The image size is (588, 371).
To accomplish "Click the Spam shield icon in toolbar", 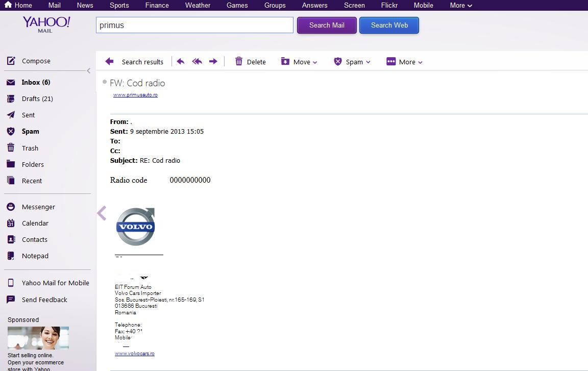I will [x=338, y=61].
